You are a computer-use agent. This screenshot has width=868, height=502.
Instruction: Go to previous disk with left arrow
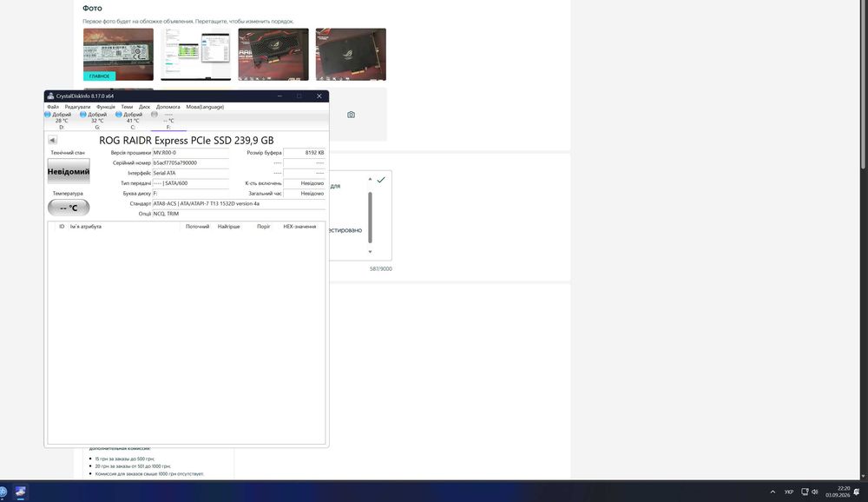coord(53,140)
